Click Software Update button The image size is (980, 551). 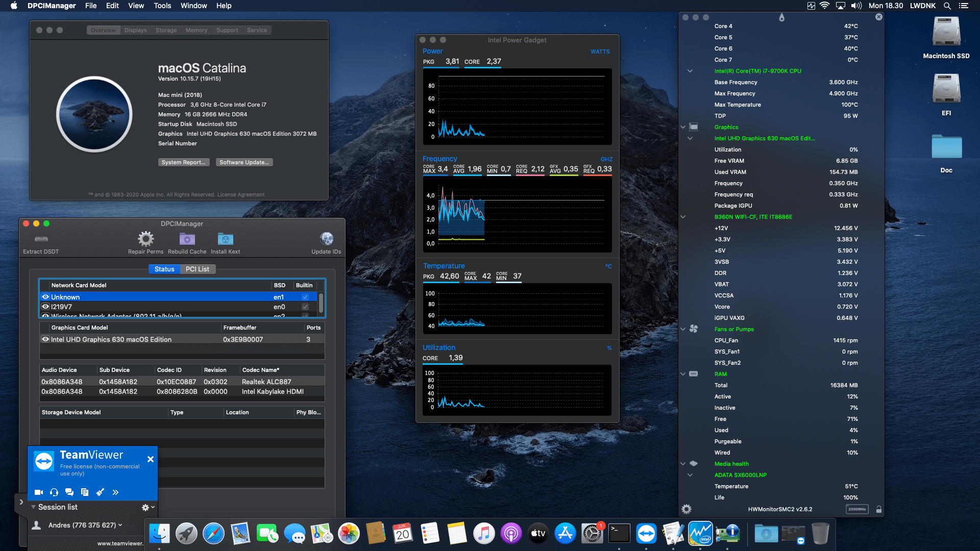(244, 162)
